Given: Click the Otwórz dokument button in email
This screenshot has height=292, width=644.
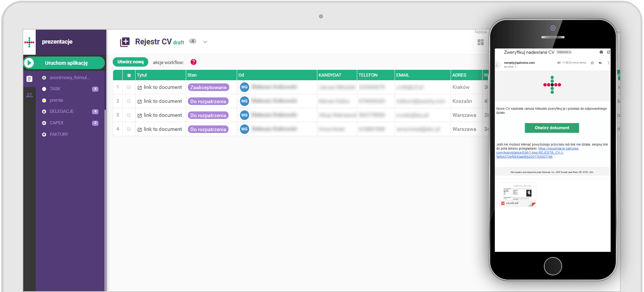Looking at the screenshot, I should pyautogui.click(x=552, y=128).
